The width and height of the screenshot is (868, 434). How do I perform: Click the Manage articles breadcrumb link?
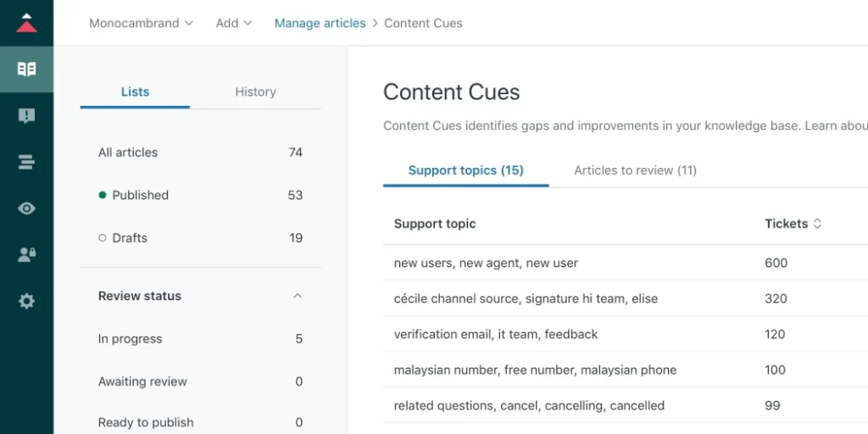click(320, 23)
